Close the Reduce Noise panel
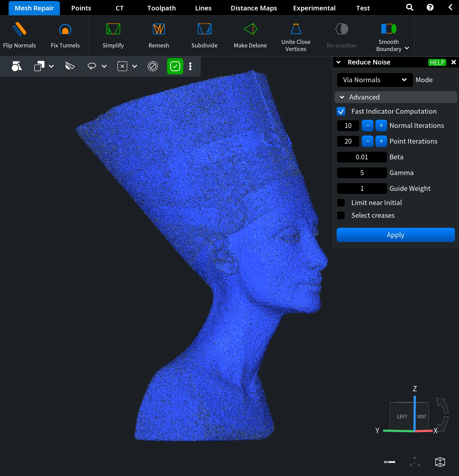 [x=454, y=62]
